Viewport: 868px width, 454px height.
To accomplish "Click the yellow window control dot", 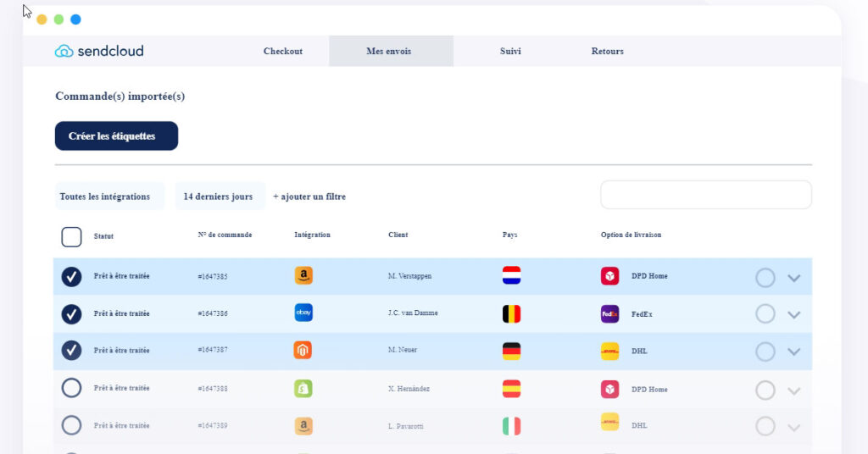I will (42, 20).
